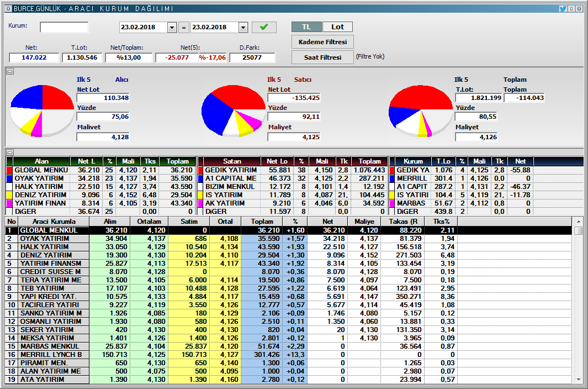Open the Saat Filtresi filter
Viewport: 588px width, 389px height.
click(322, 57)
